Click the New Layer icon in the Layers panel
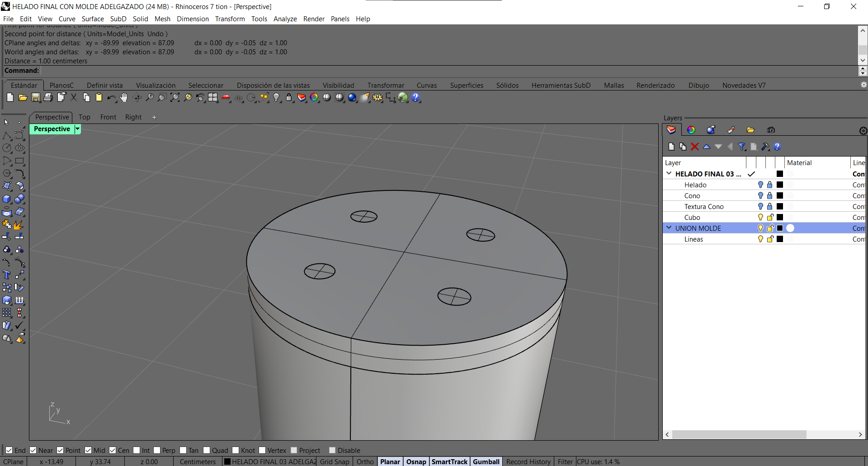 click(x=671, y=147)
